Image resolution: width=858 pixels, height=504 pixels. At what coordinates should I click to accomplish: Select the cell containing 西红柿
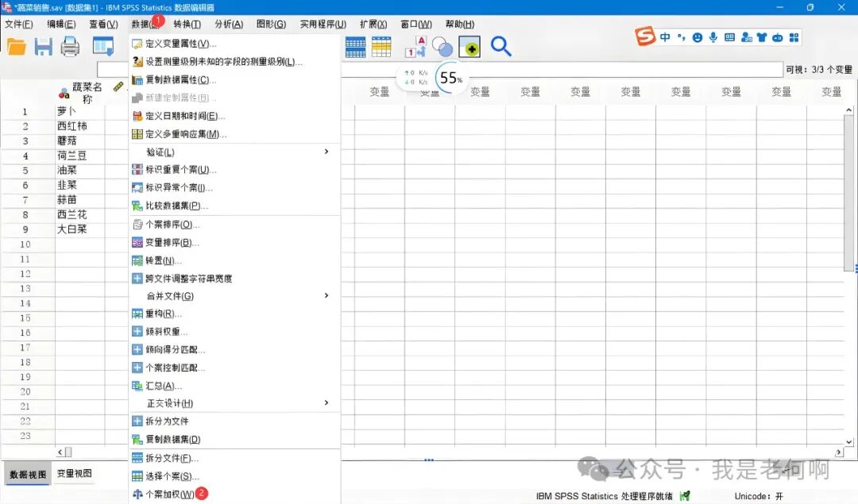pyautogui.click(x=80, y=125)
